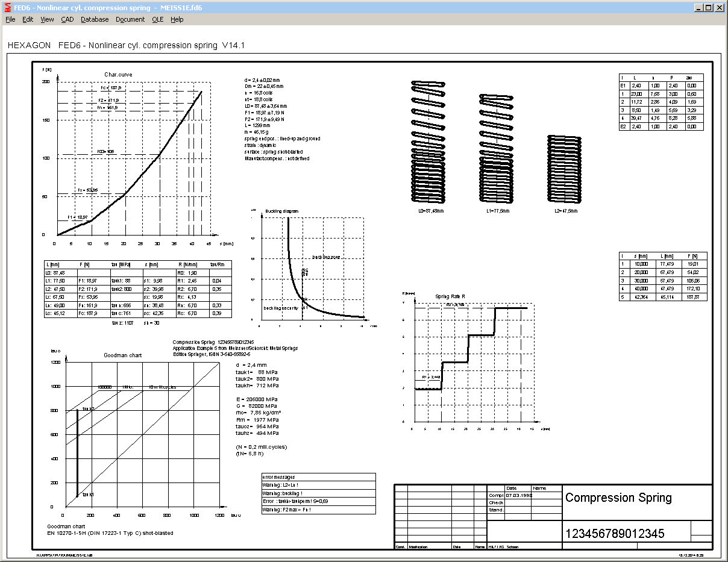Open the Database menu

pyautogui.click(x=95, y=19)
